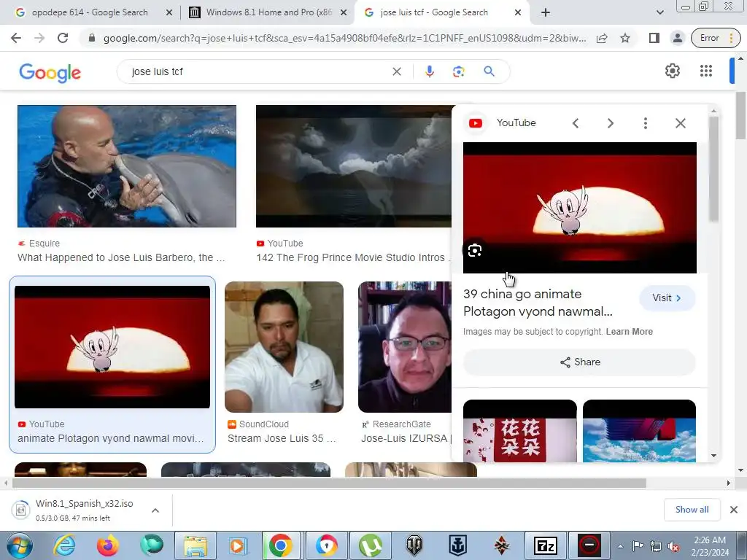Open related blue sky logo image

click(x=639, y=431)
